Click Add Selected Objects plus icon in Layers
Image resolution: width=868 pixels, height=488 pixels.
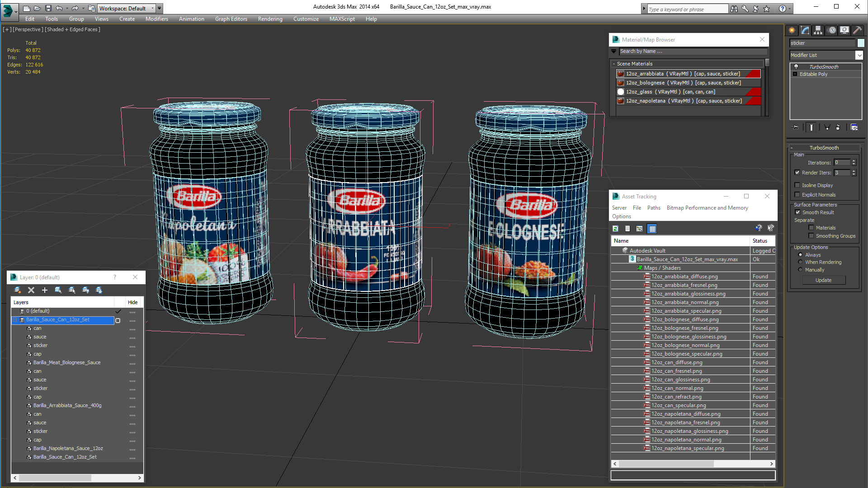(44, 290)
